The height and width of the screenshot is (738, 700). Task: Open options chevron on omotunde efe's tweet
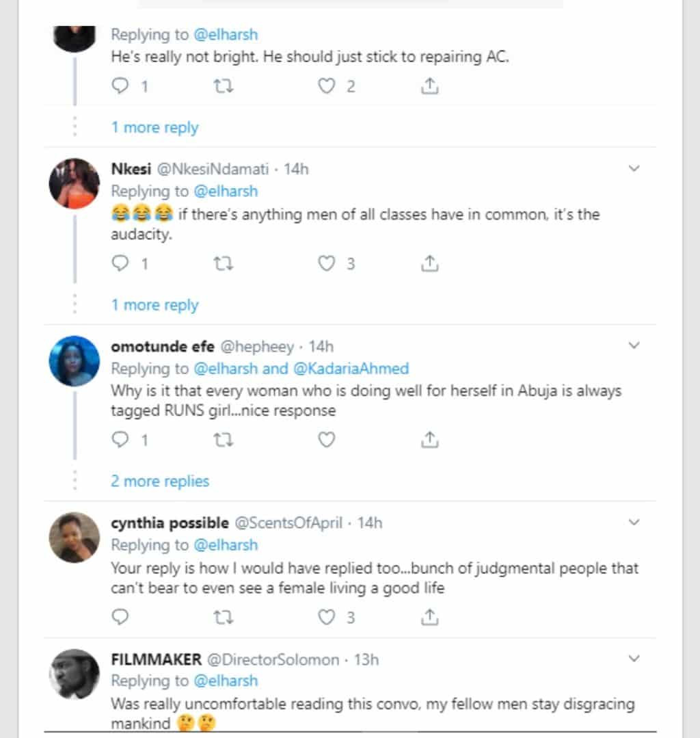634,346
